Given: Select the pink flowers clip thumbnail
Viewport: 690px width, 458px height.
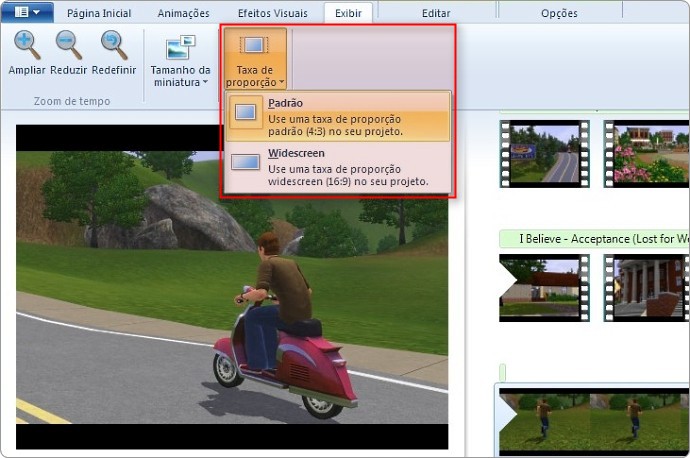Looking at the screenshot, I should click(x=646, y=154).
